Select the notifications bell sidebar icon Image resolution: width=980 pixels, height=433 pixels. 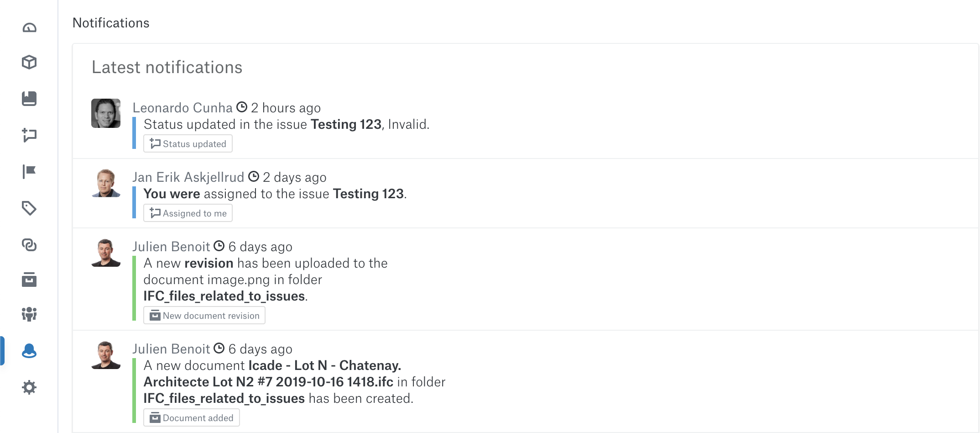point(29,351)
